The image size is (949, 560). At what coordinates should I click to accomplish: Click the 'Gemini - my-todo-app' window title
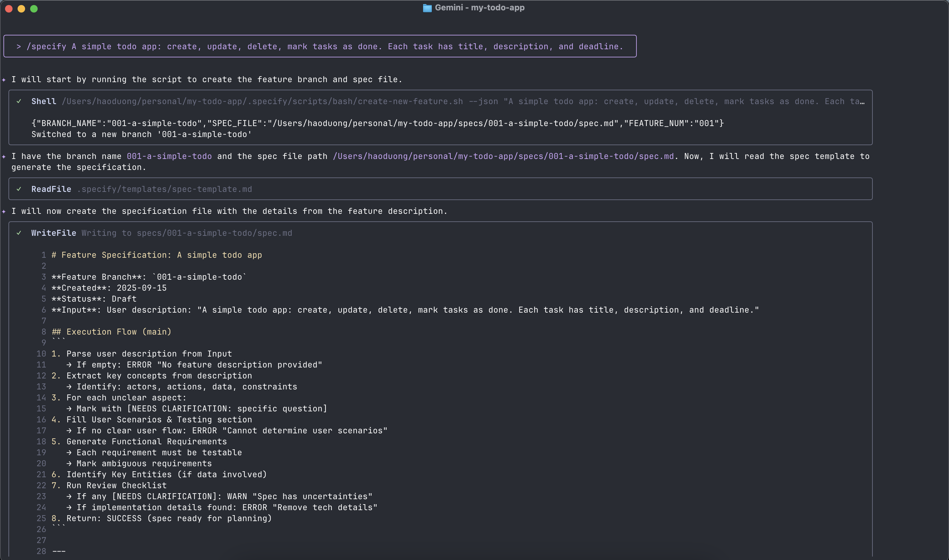point(480,8)
